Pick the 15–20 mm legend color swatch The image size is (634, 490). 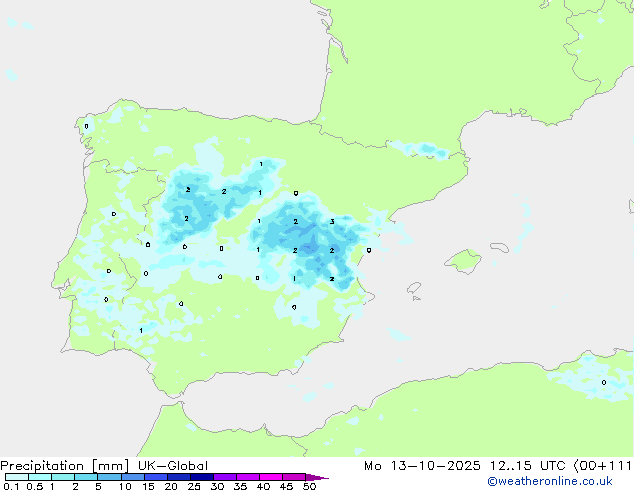155,477
